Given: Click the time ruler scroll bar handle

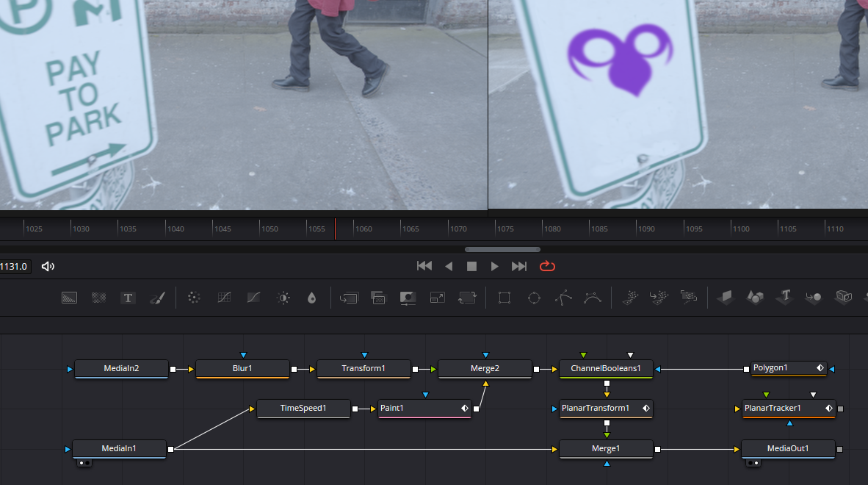Looking at the screenshot, I should (502, 249).
